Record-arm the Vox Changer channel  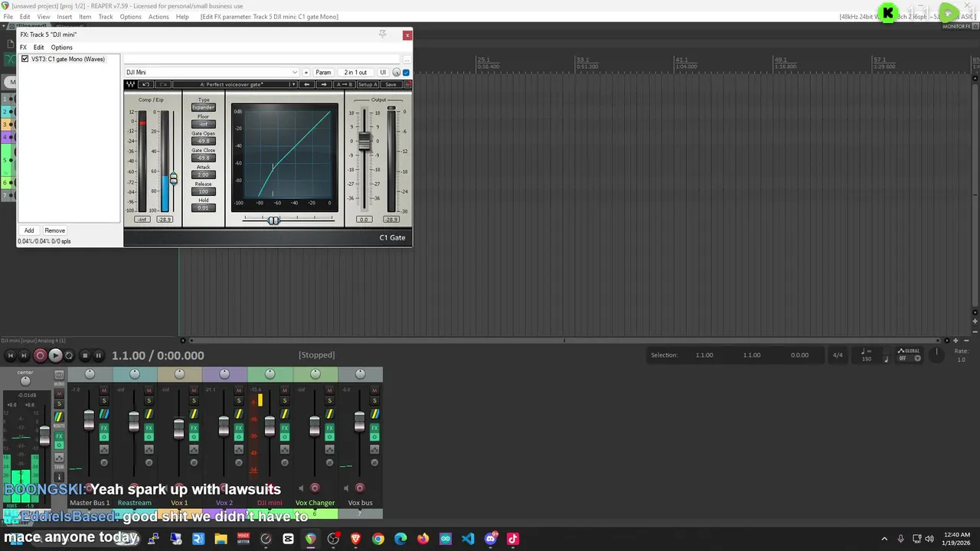[x=315, y=487]
